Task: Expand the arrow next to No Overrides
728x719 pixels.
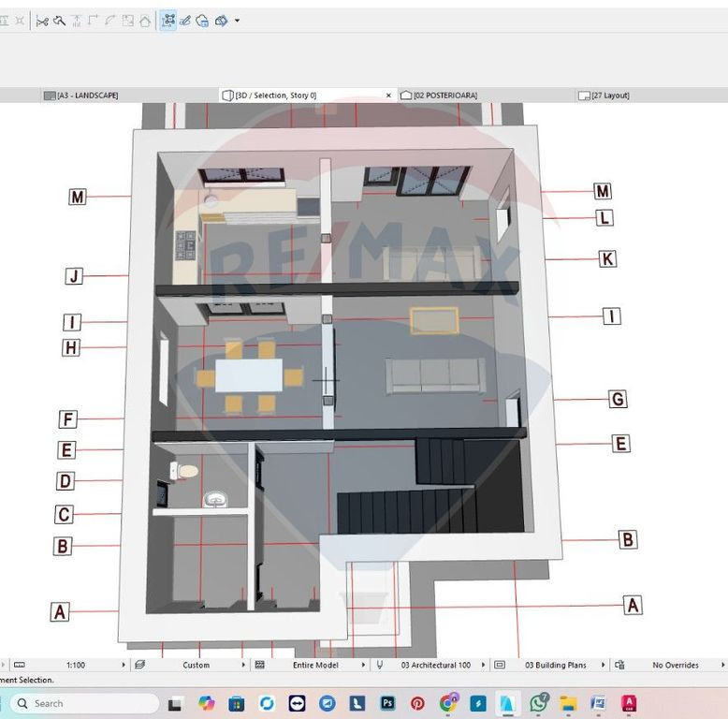Action: click(x=722, y=665)
